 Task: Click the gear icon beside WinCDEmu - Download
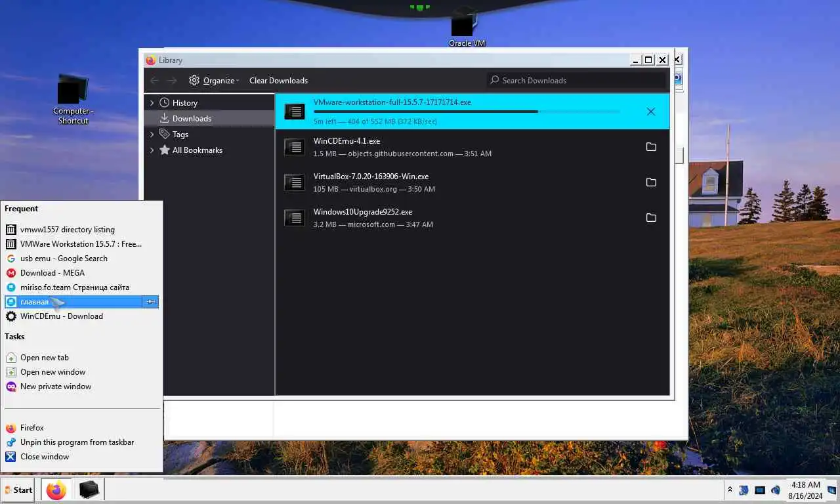[10, 316]
